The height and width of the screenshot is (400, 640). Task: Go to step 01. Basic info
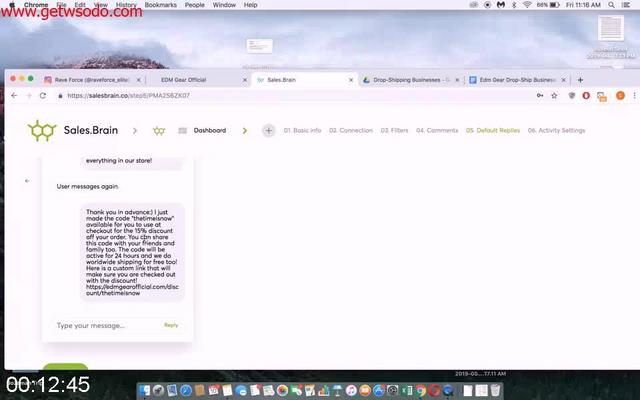302,131
